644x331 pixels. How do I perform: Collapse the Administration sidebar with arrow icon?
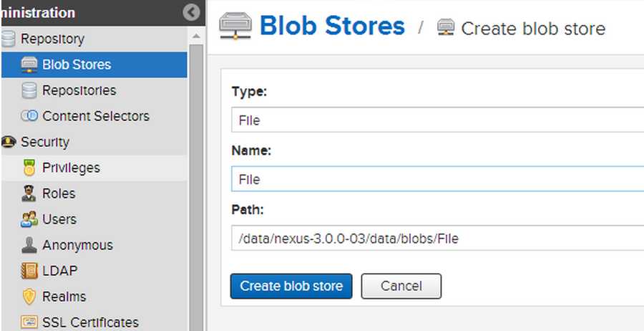[x=191, y=13]
